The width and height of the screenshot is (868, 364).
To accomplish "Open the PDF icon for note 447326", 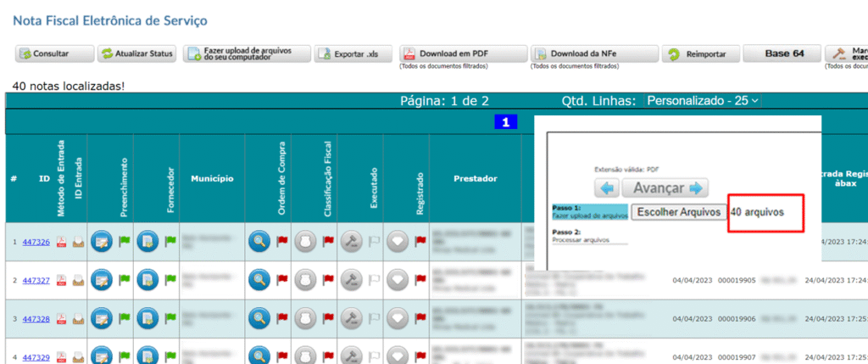I will click(61, 243).
